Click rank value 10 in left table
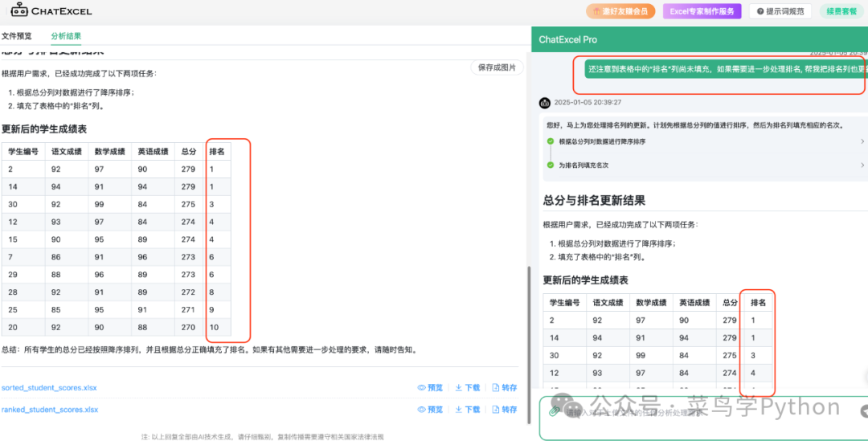 pyautogui.click(x=214, y=327)
